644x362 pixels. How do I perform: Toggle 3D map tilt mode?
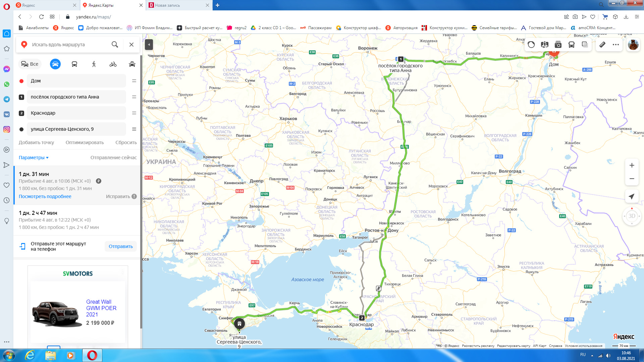coord(632,216)
